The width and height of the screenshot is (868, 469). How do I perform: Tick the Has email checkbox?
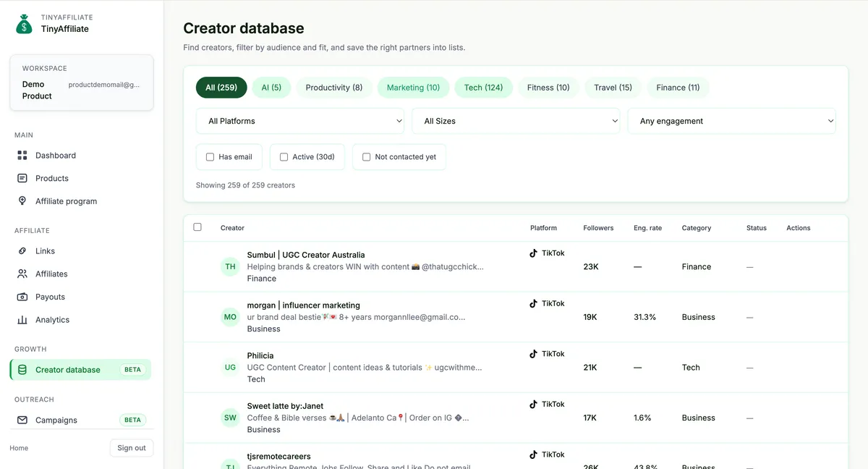[210, 157]
